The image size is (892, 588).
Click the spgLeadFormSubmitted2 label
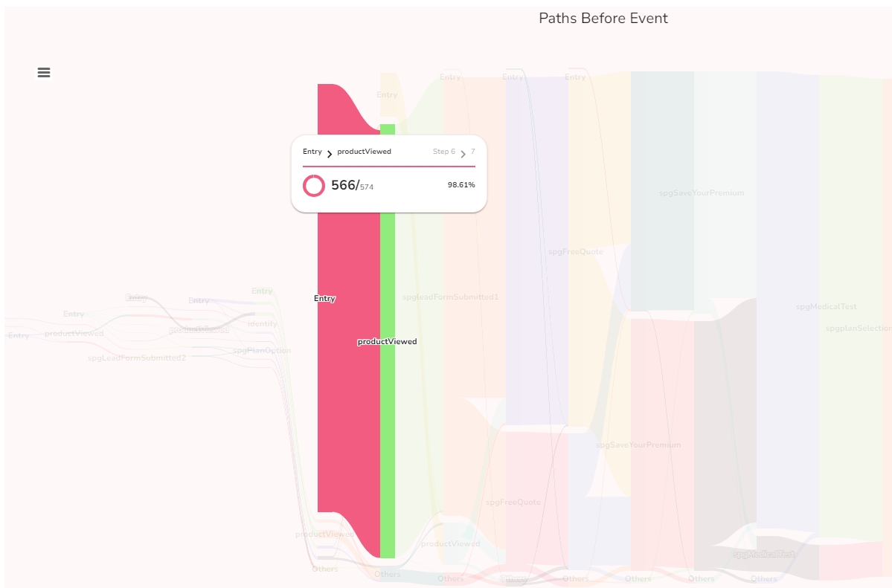point(137,358)
